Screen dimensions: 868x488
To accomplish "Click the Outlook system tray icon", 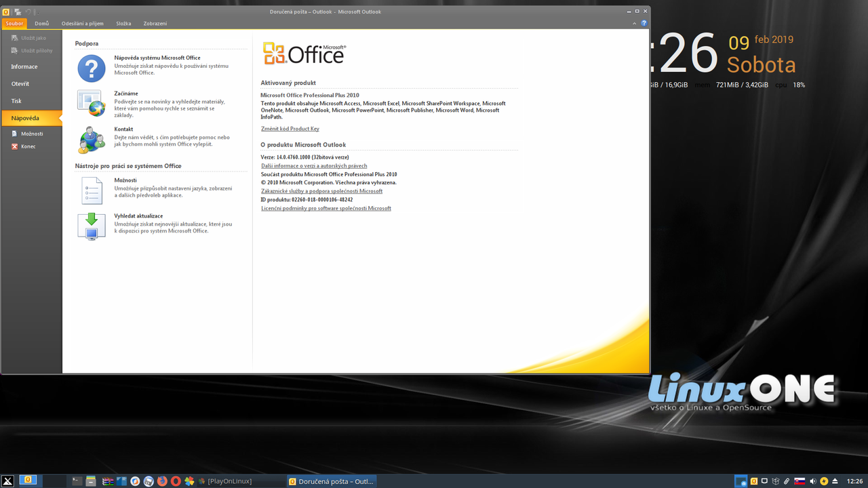I will (x=754, y=481).
